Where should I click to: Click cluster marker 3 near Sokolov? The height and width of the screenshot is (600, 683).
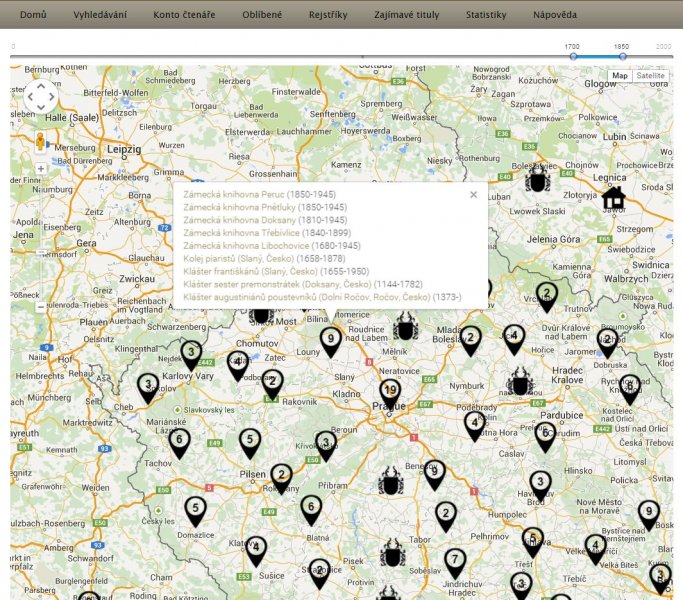tap(148, 387)
